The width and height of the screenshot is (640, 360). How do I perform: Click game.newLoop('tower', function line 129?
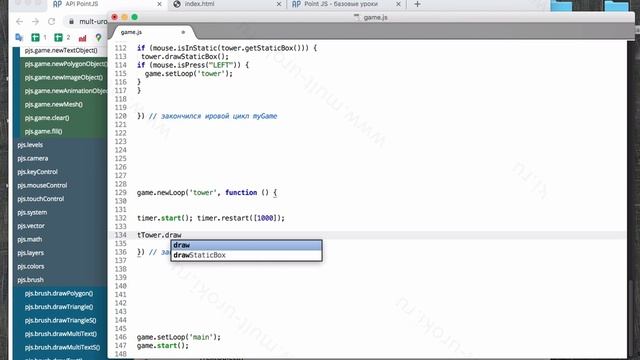point(207,193)
